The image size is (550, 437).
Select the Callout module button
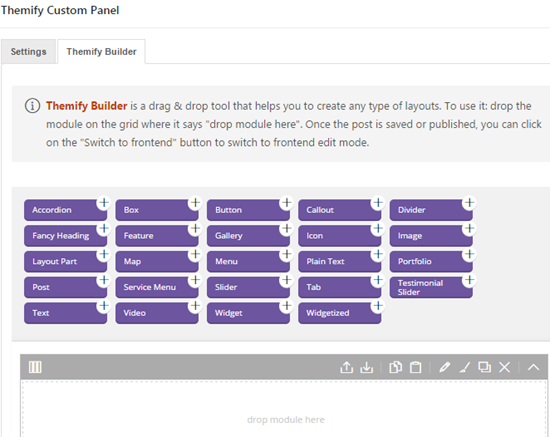coord(340,210)
